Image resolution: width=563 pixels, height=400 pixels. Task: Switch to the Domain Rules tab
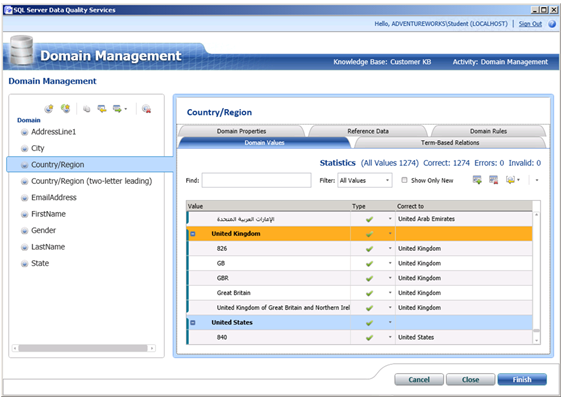(488, 131)
